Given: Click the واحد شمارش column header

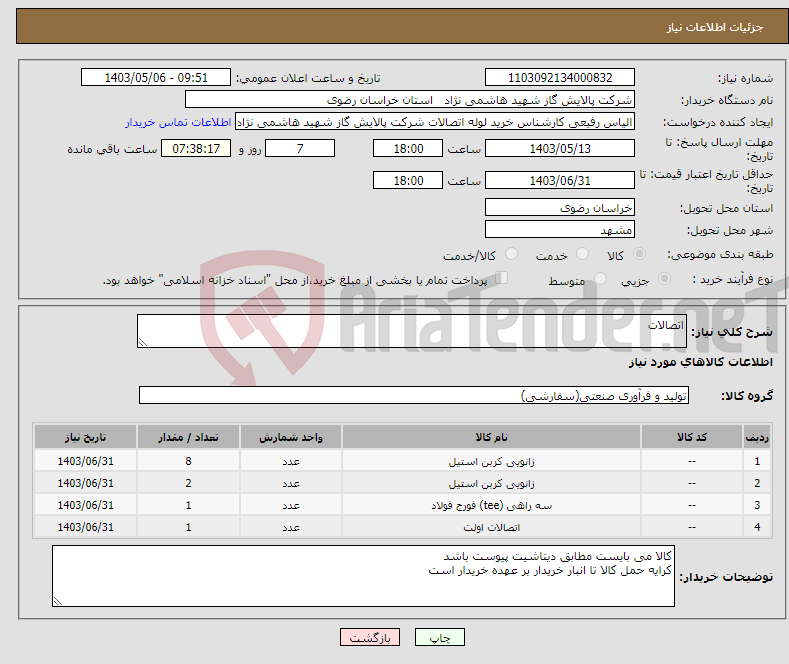Looking at the screenshot, I should 291,437.
